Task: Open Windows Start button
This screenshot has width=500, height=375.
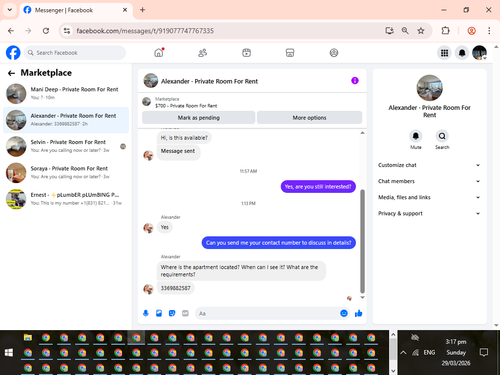Action: coord(9,353)
